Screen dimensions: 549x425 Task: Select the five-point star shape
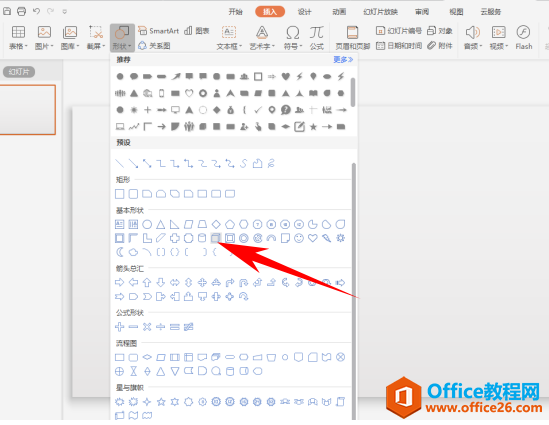[x=161, y=402]
